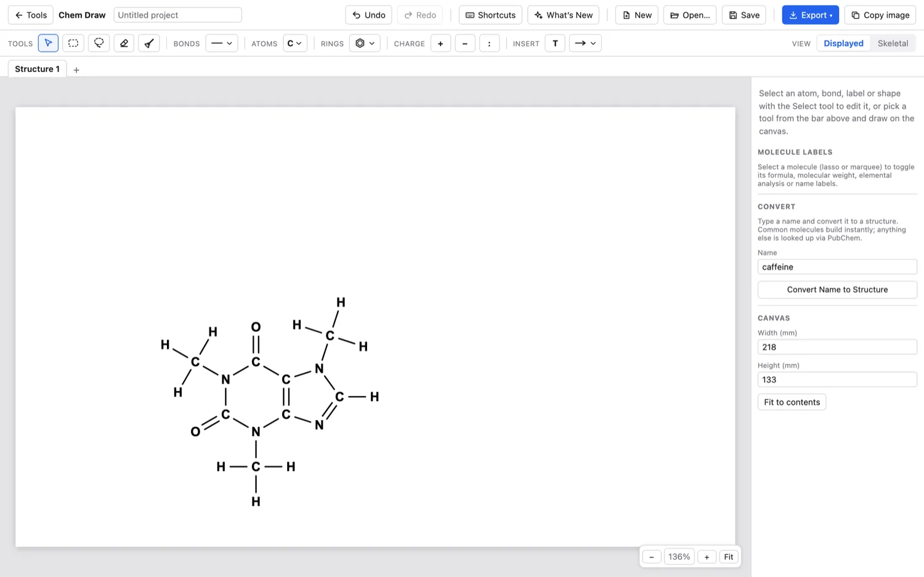Image resolution: width=924 pixels, height=577 pixels.
Task: Open the Atoms element dropdown
Action: click(295, 43)
